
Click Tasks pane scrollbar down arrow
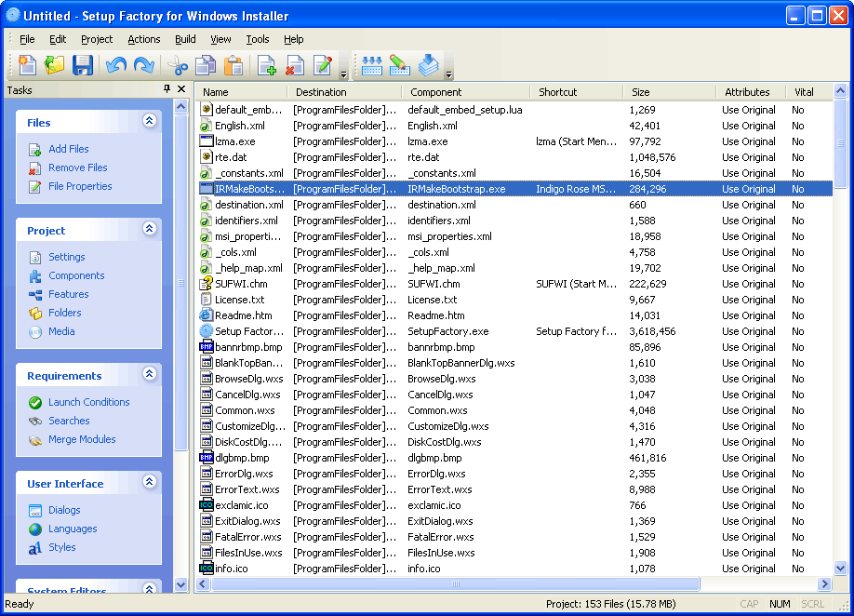pyautogui.click(x=181, y=585)
